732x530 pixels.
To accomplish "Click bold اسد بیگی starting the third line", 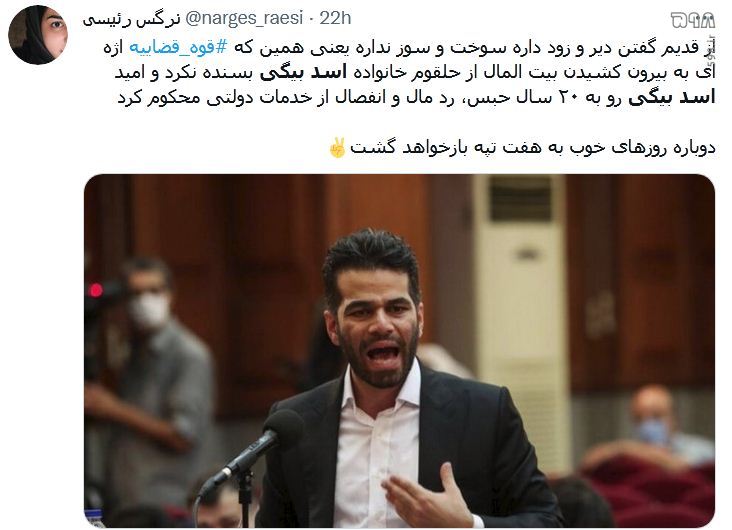I will [x=671, y=98].
